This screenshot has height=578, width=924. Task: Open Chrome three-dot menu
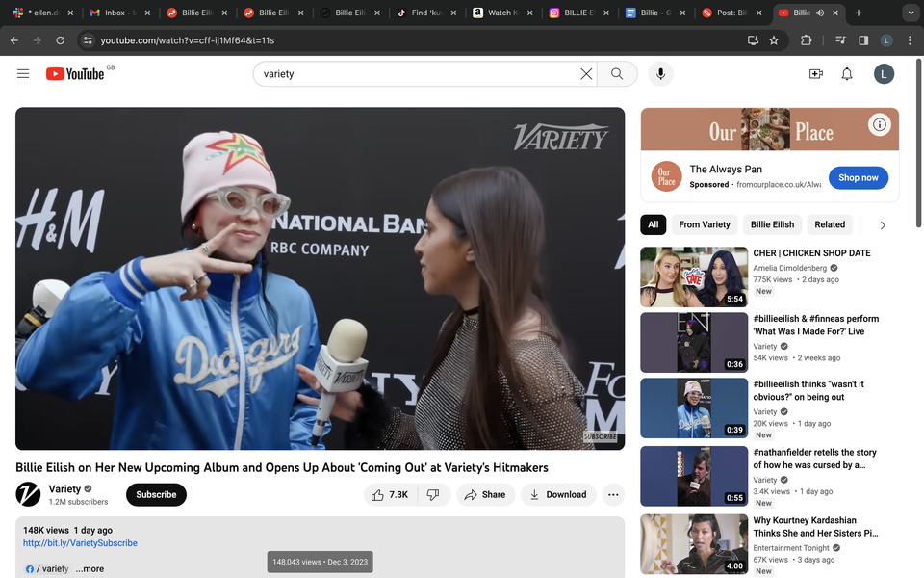coord(910,40)
